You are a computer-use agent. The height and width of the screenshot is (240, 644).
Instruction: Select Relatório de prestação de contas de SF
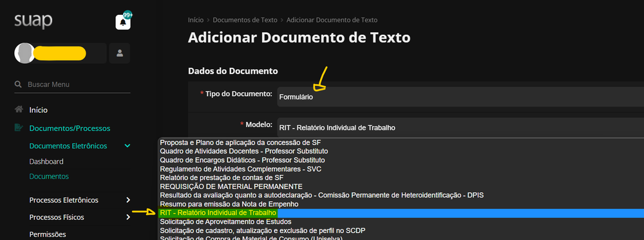pyautogui.click(x=401, y=177)
